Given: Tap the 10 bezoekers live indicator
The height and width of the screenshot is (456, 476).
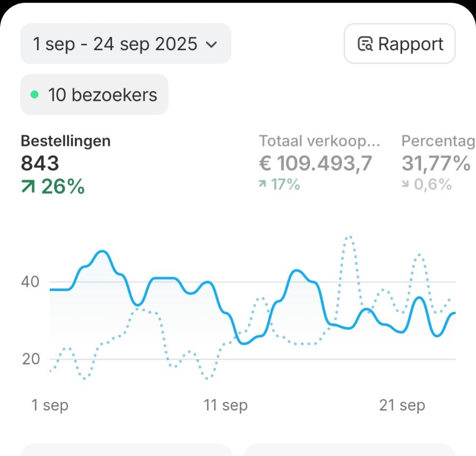Looking at the screenshot, I should (94, 95).
